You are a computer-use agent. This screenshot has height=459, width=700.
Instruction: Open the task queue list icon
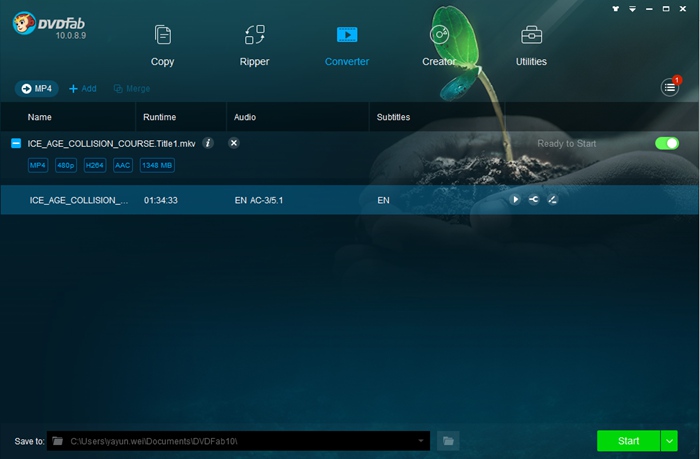670,87
